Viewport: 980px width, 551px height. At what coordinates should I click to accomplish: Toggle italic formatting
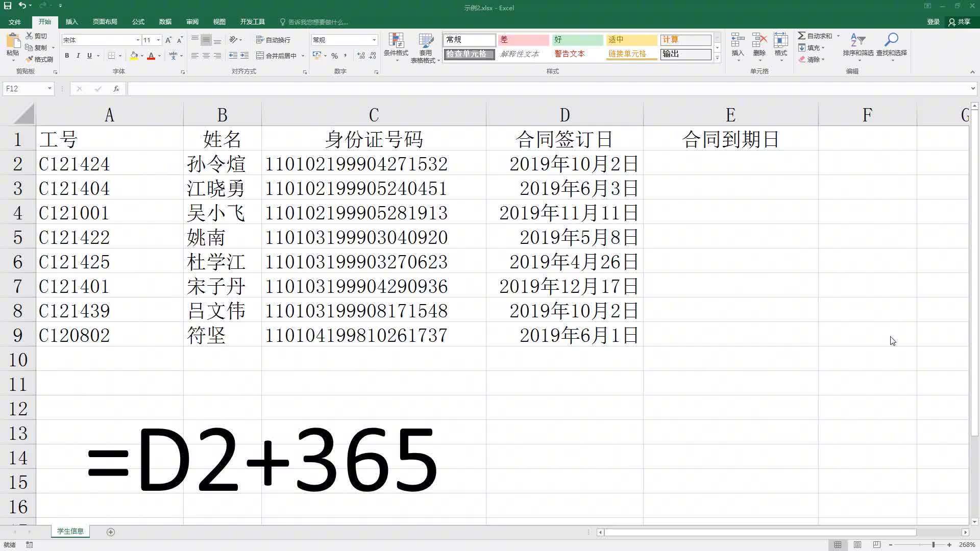click(78, 56)
